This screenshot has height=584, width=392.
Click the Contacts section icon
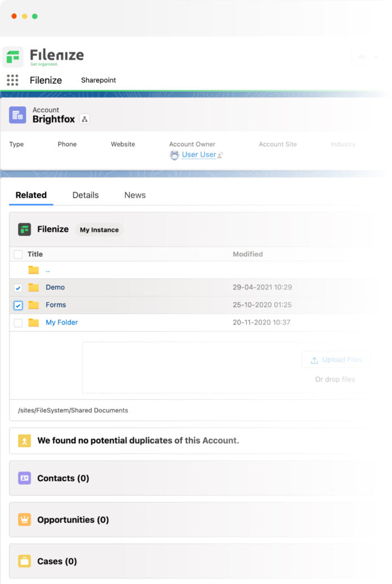[24, 478]
